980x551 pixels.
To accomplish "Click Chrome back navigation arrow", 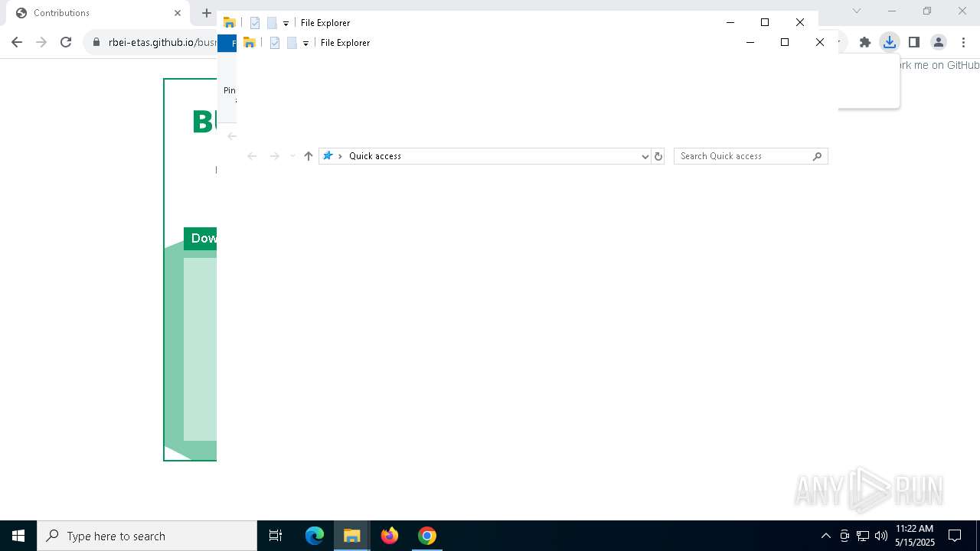I will pyautogui.click(x=17, y=42).
